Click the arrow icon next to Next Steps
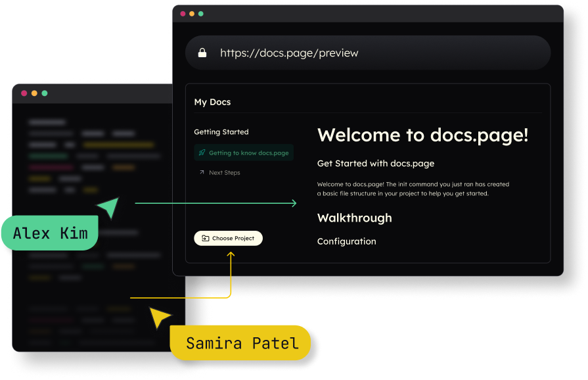This screenshot has height=380, width=588. pyautogui.click(x=202, y=172)
